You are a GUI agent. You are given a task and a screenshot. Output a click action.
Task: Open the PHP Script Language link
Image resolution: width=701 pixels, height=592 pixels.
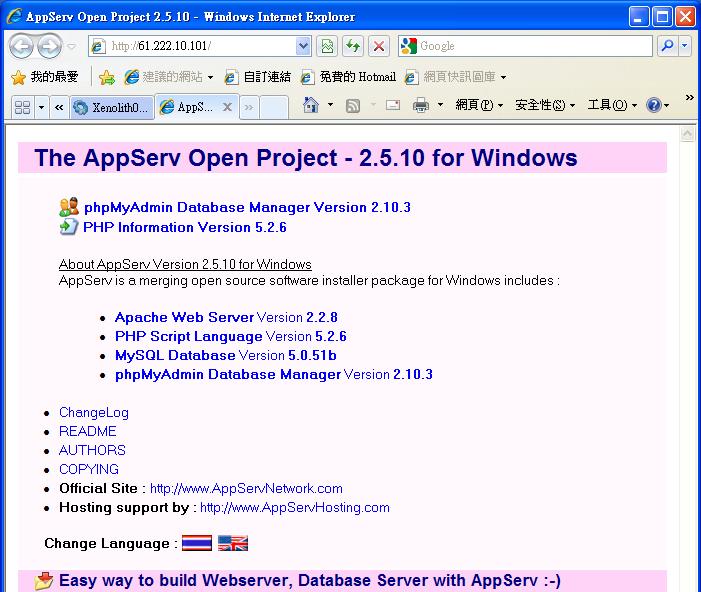[x=189, y=336]
